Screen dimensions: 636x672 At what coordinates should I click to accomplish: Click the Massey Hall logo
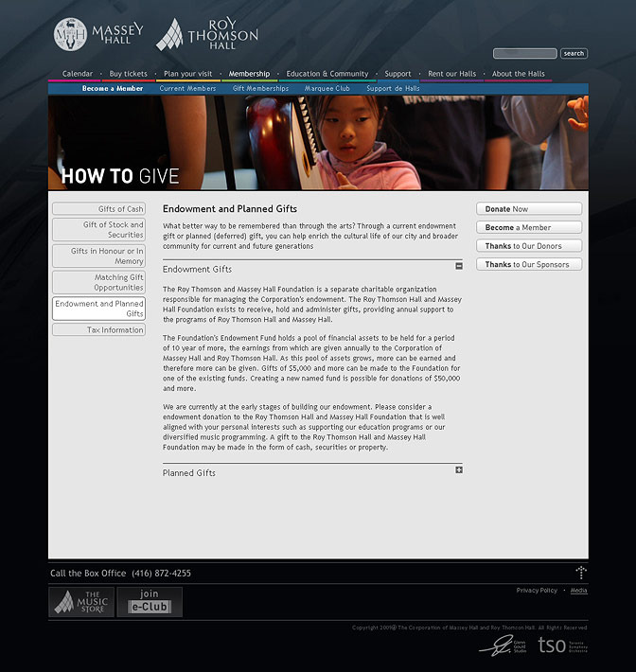click(98, 35)
